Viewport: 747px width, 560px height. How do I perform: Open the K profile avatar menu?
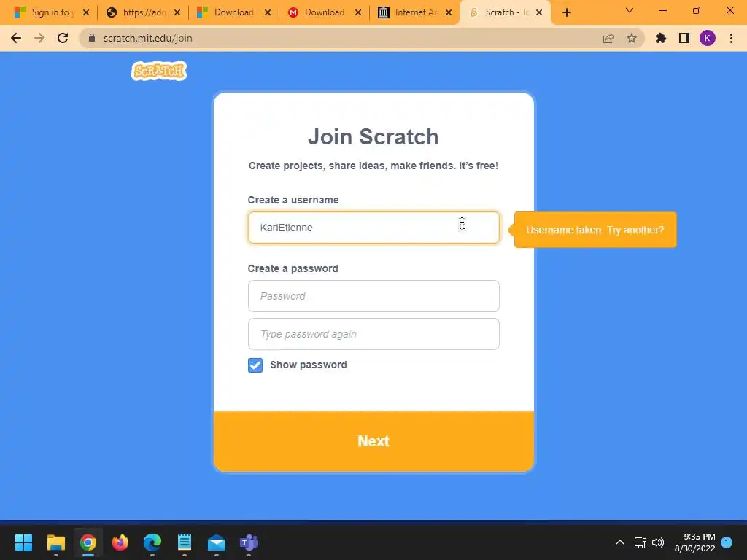tap(708, 38)
